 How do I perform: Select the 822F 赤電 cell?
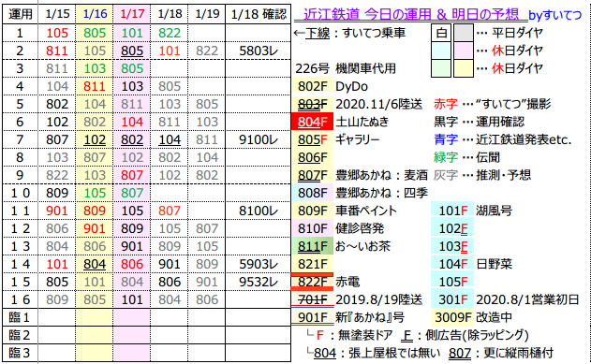(313, 282)
